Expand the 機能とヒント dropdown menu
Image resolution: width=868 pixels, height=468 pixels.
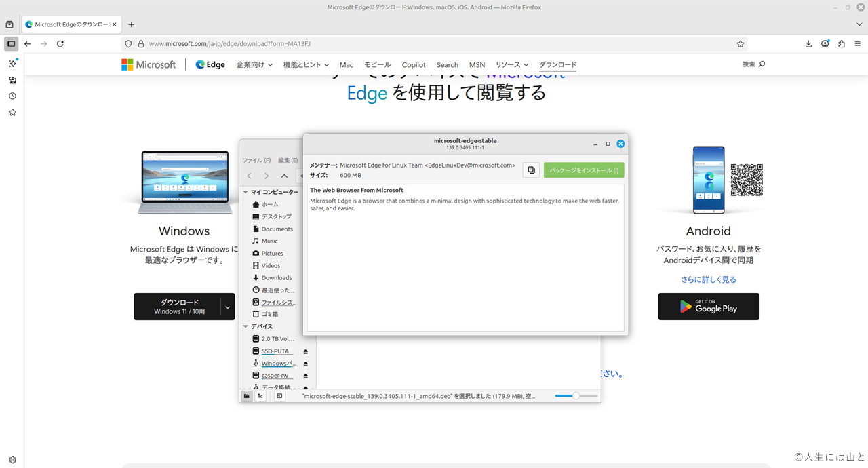tap(306, 64)
